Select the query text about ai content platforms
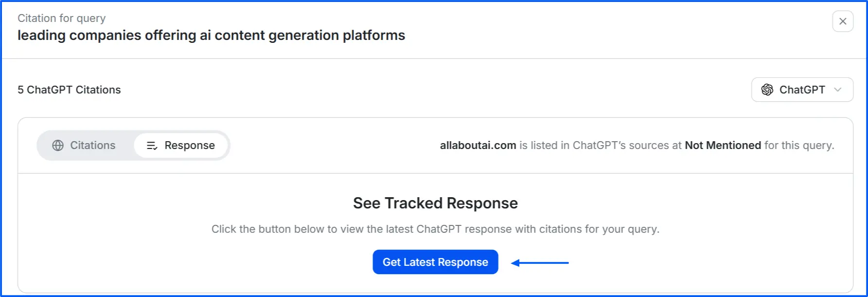868x297 pixels. 211,35
